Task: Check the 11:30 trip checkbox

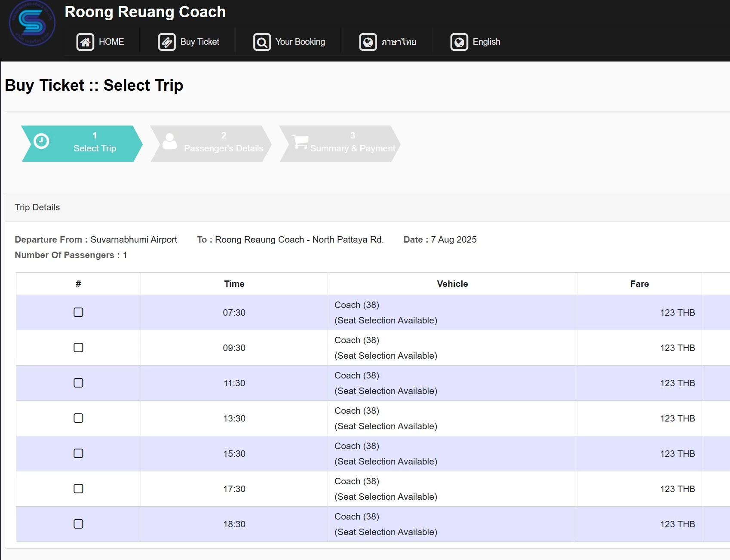Action: 78,383
